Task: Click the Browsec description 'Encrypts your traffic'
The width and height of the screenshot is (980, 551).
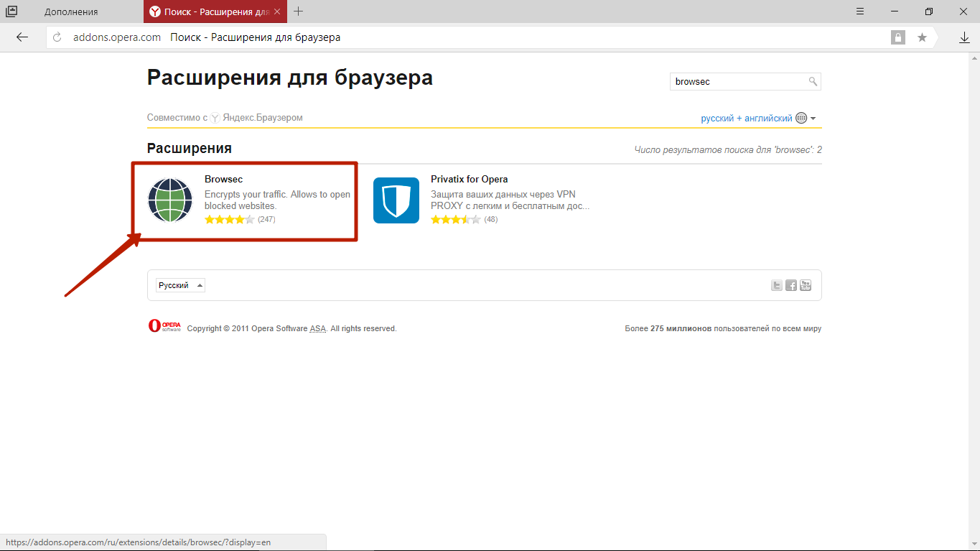Action: pos(277,200)
